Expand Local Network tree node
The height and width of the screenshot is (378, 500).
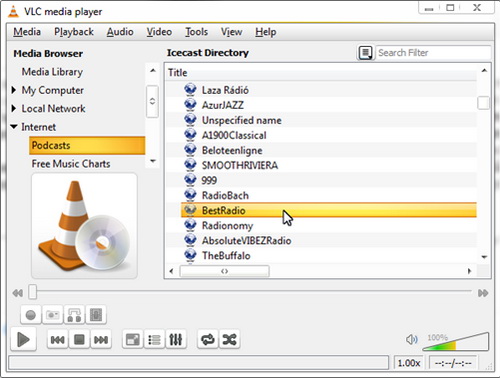coord(14,108)
